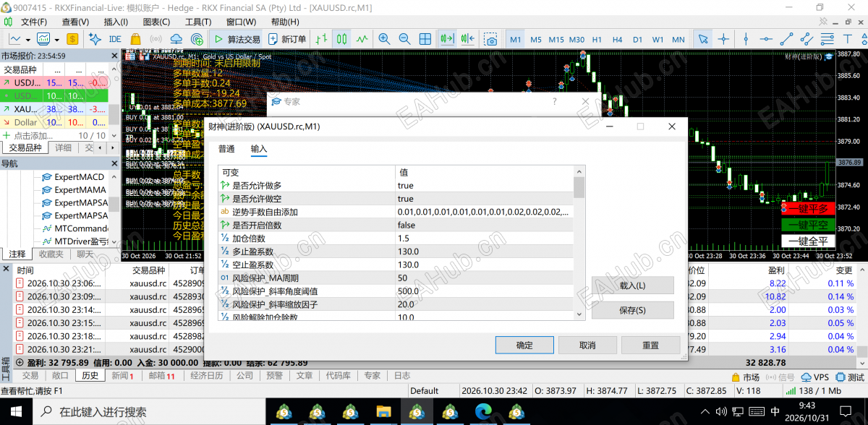Switch chart timeframe to M5

536,39
